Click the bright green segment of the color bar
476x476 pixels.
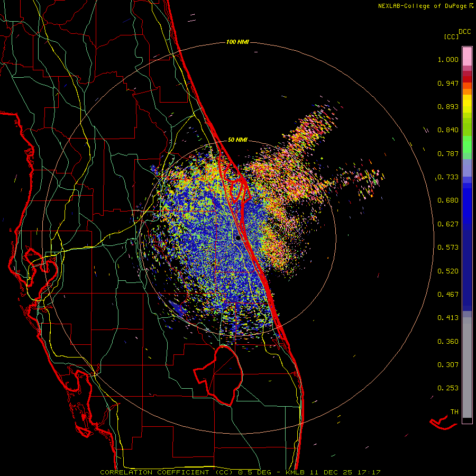pos(467,144)
